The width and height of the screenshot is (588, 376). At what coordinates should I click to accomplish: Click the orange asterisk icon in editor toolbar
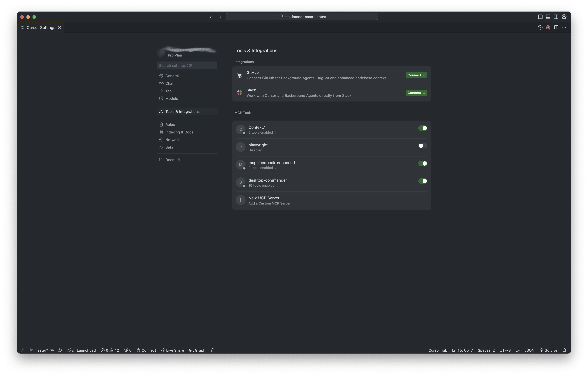[548, 27]
